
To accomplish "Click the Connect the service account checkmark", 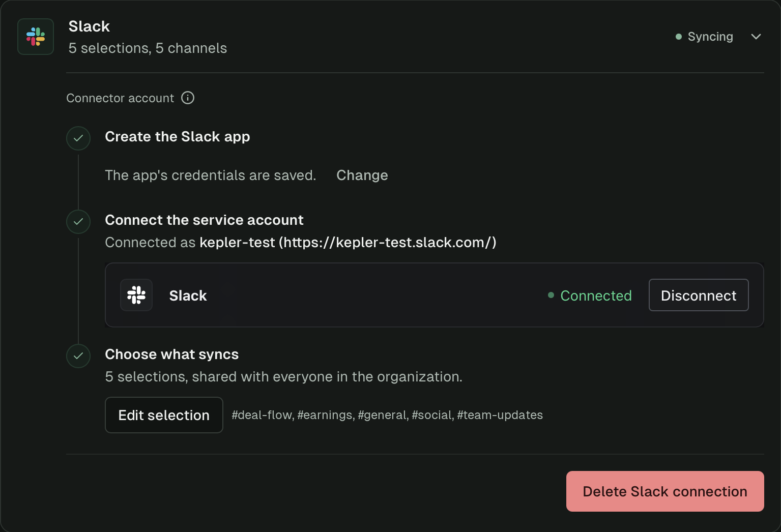I will [78, 221].
